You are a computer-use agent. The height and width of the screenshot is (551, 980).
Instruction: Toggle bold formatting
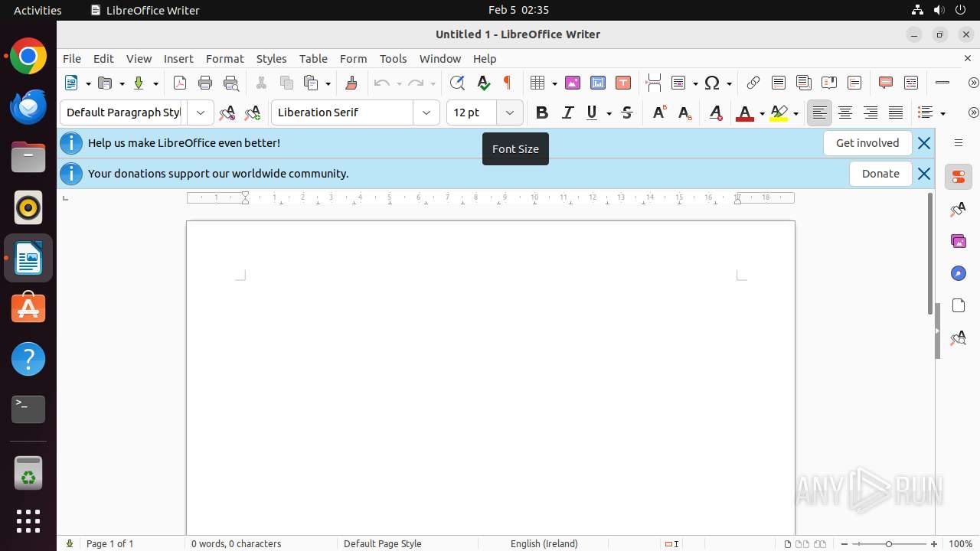click(x=542, y=112)
